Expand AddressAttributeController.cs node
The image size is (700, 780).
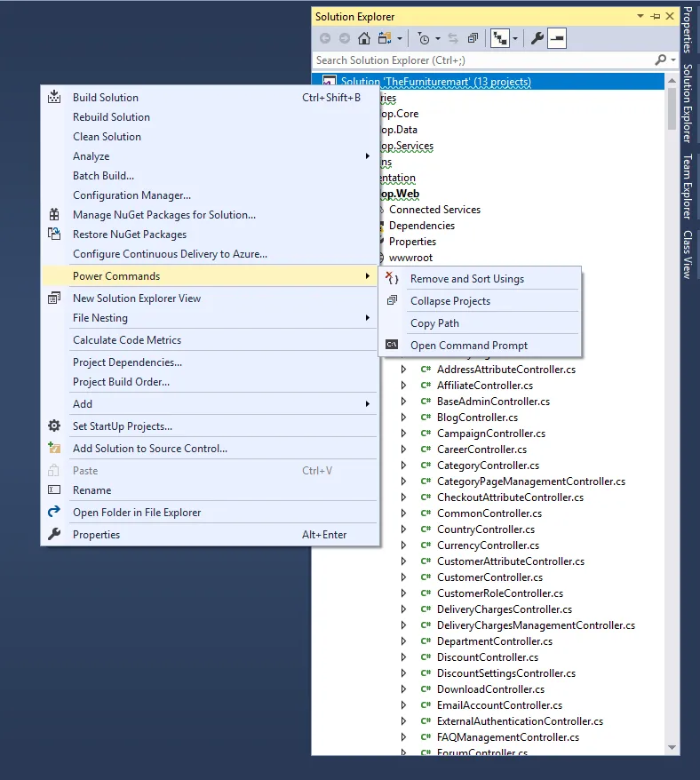pyautogui.click(x=403, y=369)
